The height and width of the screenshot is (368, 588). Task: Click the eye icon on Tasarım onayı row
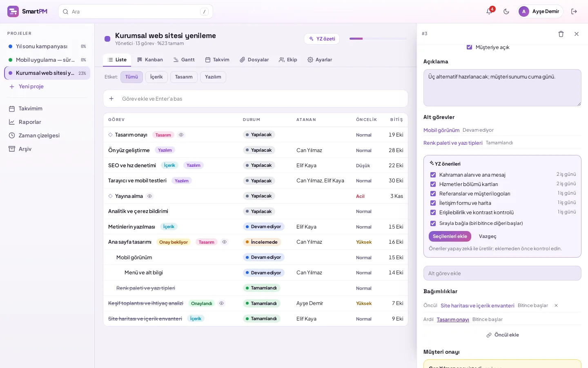pyautogui.click(x=181, y=135)
